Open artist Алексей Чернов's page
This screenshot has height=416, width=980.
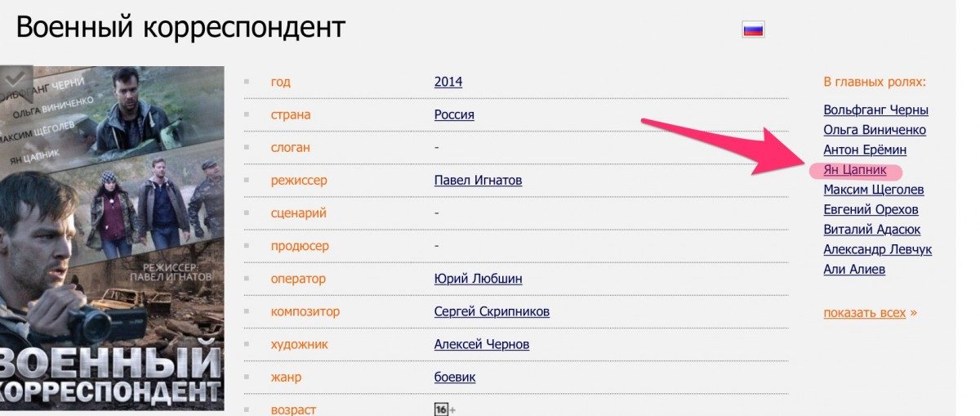482,344
